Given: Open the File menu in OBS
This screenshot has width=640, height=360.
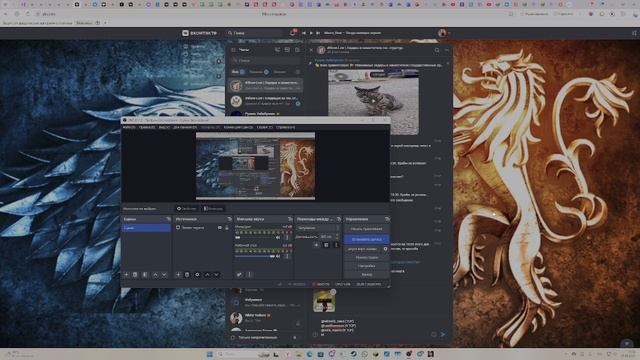Looking at the screenshot, I should [x=129, y=127].
